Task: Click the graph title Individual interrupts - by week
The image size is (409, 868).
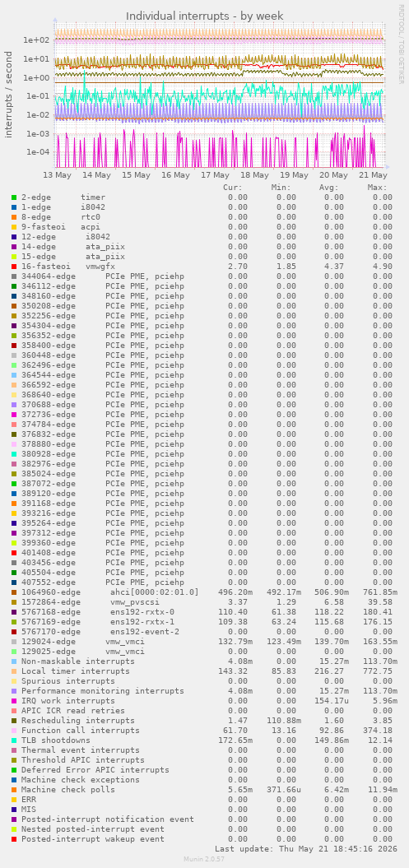Action: 205,16
